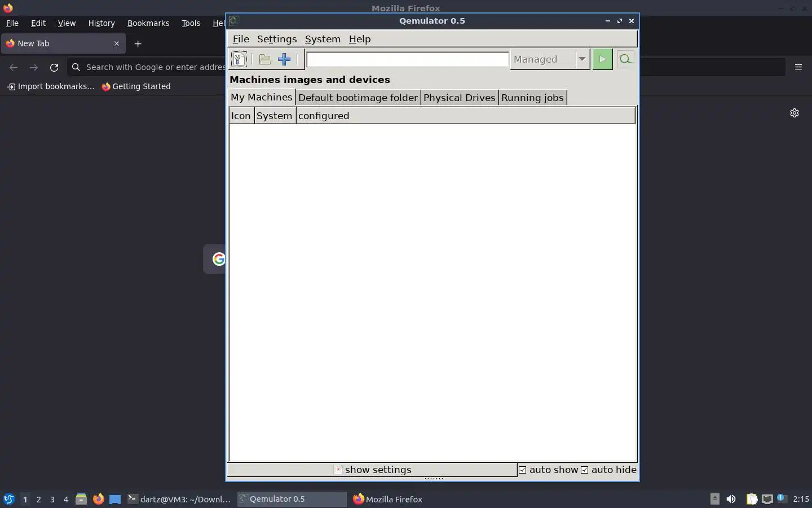The image size is (812, 508).
Task: Open Firefox Edit menu
Action: click(x=38, y=23)
